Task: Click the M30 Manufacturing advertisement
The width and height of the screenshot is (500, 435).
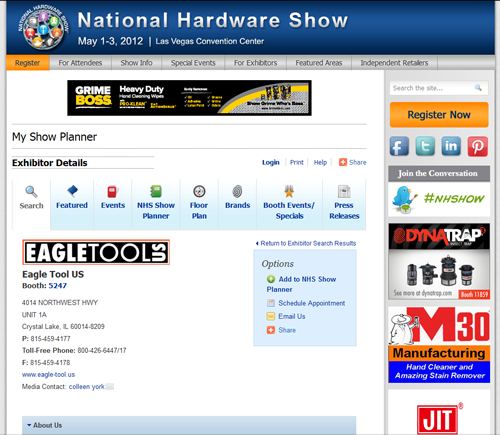Action: 439,345
